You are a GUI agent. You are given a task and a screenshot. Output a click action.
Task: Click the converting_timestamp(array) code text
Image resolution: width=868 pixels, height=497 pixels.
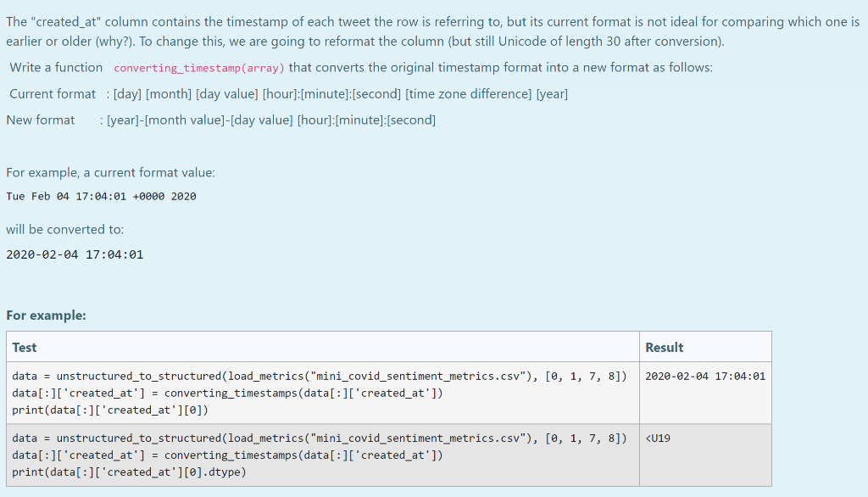pos(198,68)
